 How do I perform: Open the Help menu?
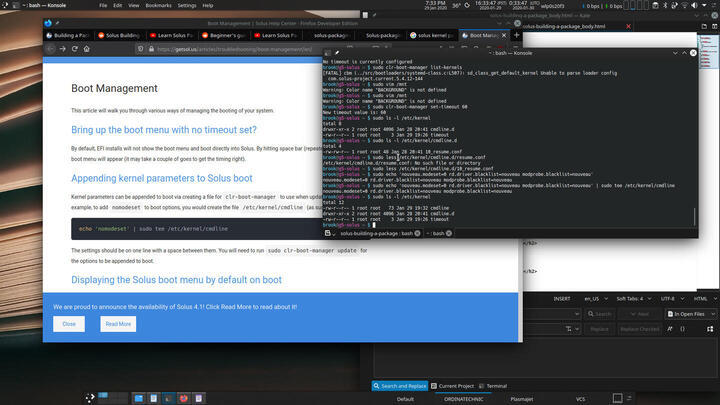pos(208,6)
